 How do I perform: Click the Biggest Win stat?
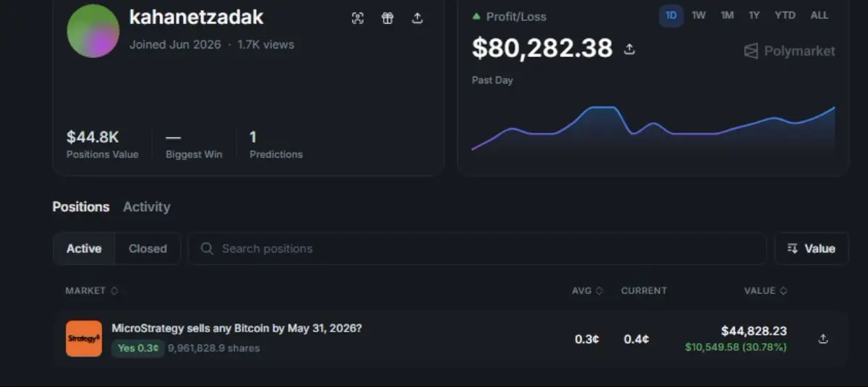coord(194,146)
